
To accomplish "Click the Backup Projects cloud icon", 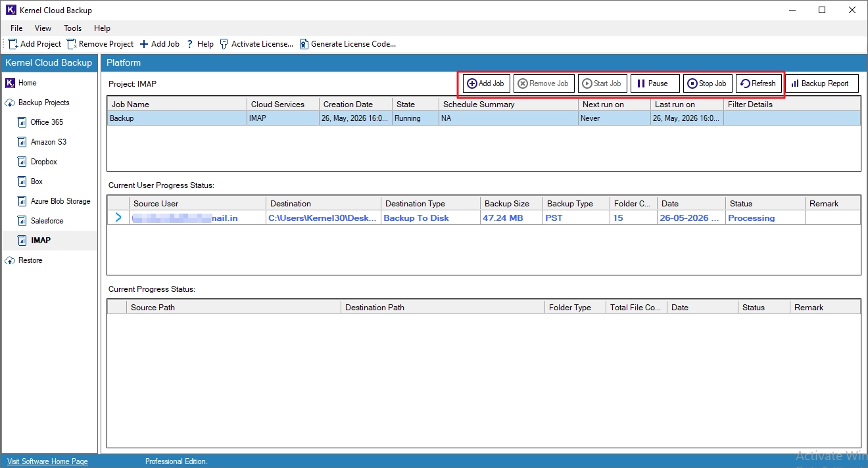I will tap(10, 103).
